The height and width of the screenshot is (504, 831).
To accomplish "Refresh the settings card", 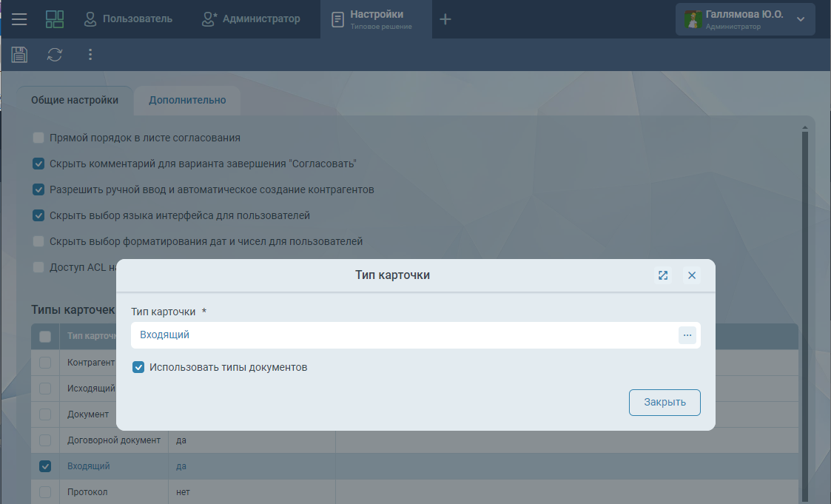I will coord(55,54).
